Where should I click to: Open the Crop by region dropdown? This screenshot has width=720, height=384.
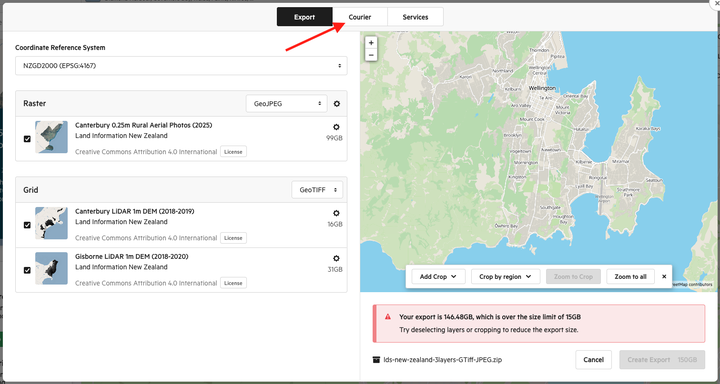point(506,277)
